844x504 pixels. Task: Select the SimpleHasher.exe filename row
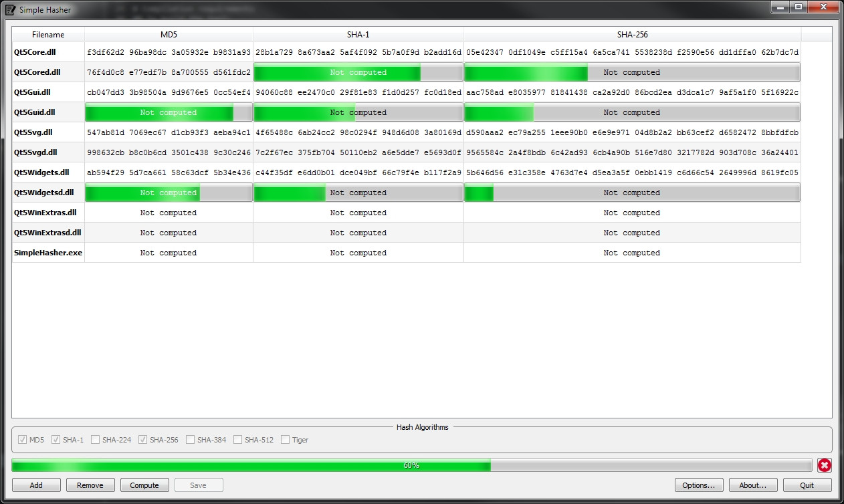click(x=48, y=253)
